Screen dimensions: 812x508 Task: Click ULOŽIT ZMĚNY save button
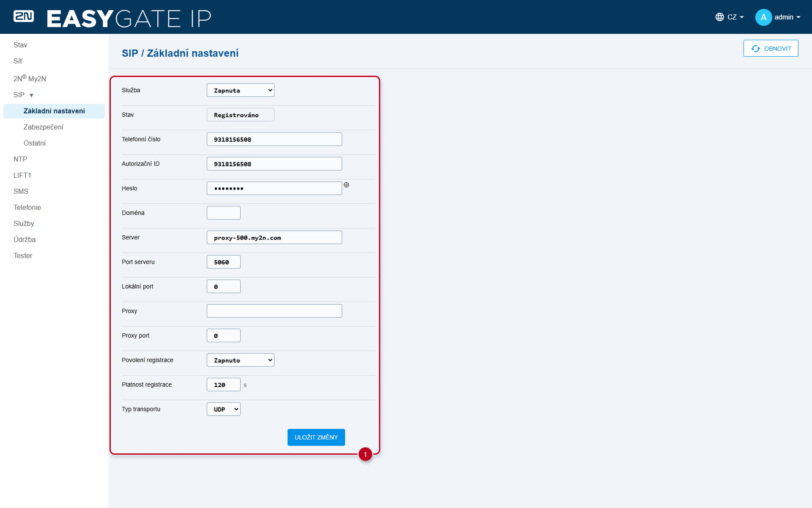(x=316, y=437)
